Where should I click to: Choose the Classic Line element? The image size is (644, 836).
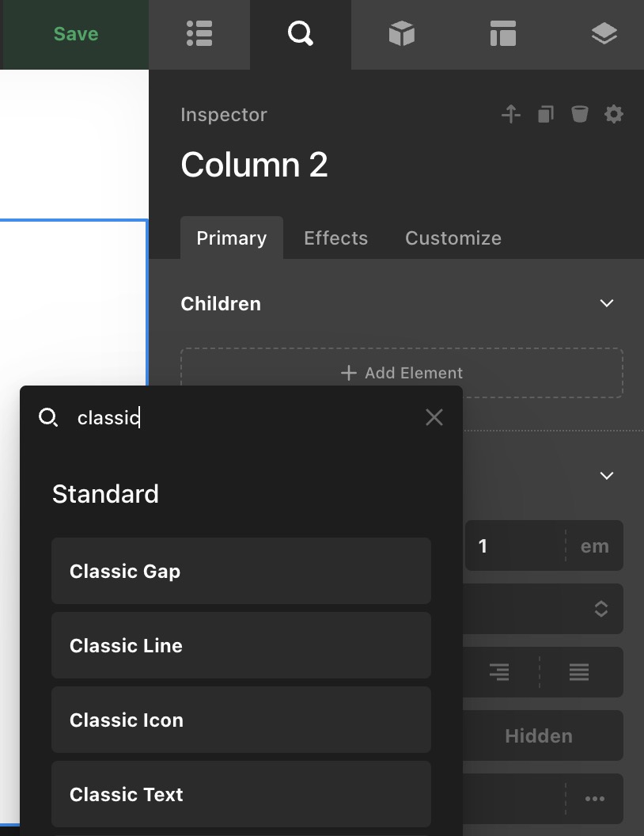point(241,645)
